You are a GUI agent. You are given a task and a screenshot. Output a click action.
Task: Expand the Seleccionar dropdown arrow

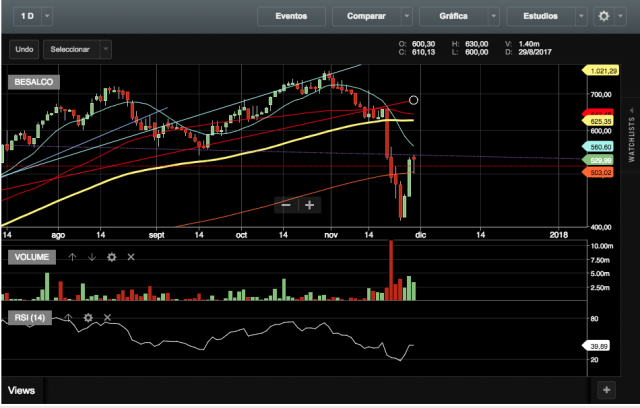click(x=106, y=49)
